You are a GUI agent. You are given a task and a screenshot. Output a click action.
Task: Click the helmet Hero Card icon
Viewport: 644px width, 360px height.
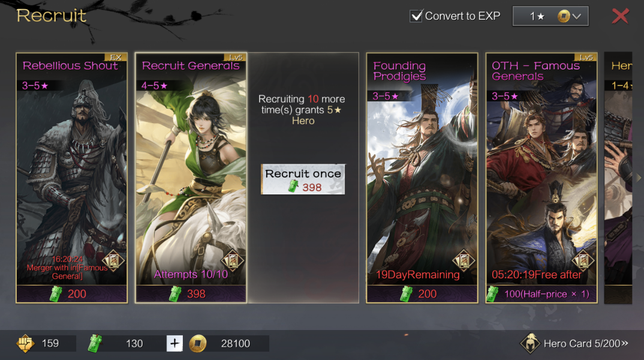530,343
